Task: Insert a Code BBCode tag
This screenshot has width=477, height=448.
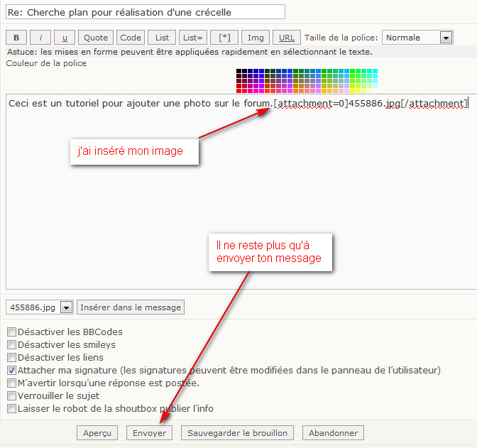Action: [131, 38]
